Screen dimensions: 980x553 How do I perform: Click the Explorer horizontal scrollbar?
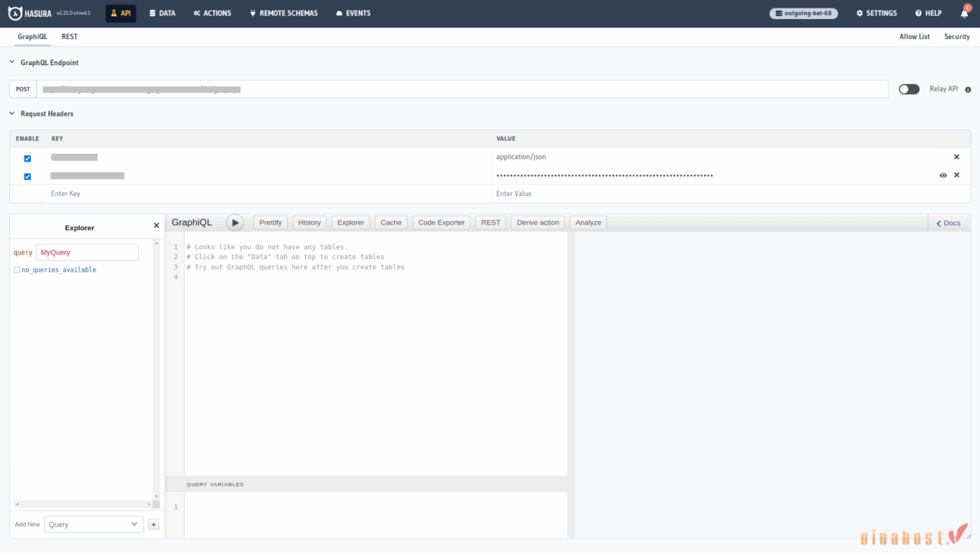click(83, 504)
